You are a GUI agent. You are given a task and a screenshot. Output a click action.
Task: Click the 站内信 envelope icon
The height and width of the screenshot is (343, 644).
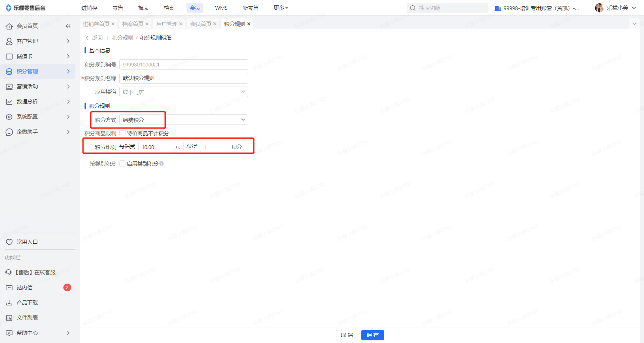(x=9, y=288)
